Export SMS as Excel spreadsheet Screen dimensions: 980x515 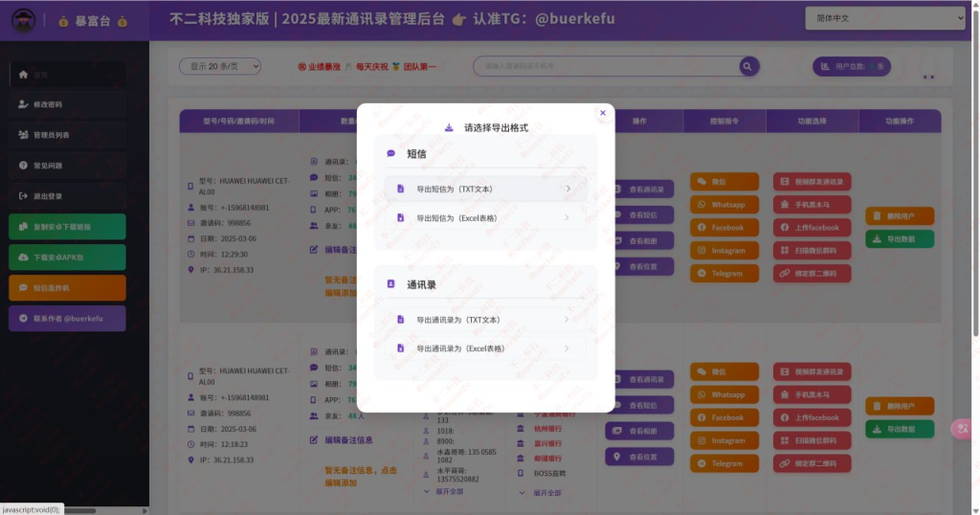click(485, 218)
